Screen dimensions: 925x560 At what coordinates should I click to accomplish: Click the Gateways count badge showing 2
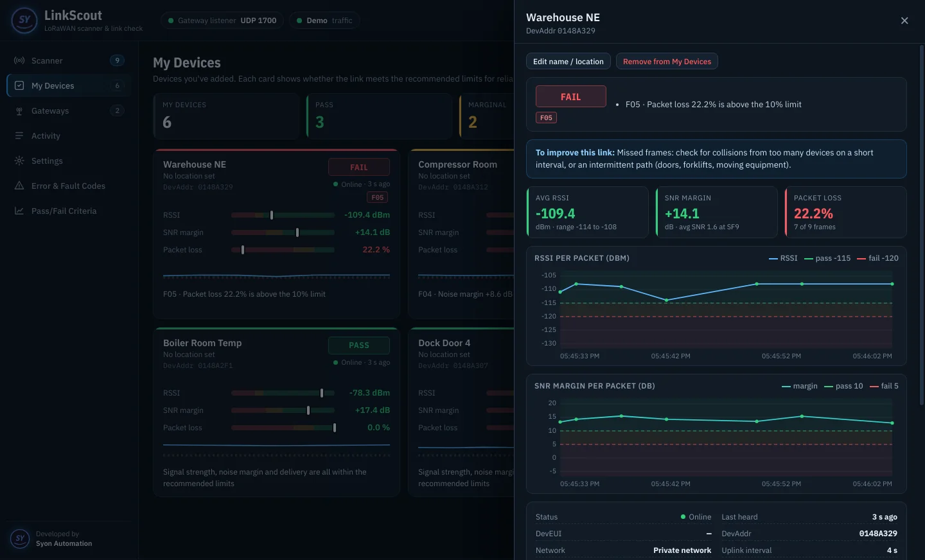pyautogui.click(x=117, y=110)
